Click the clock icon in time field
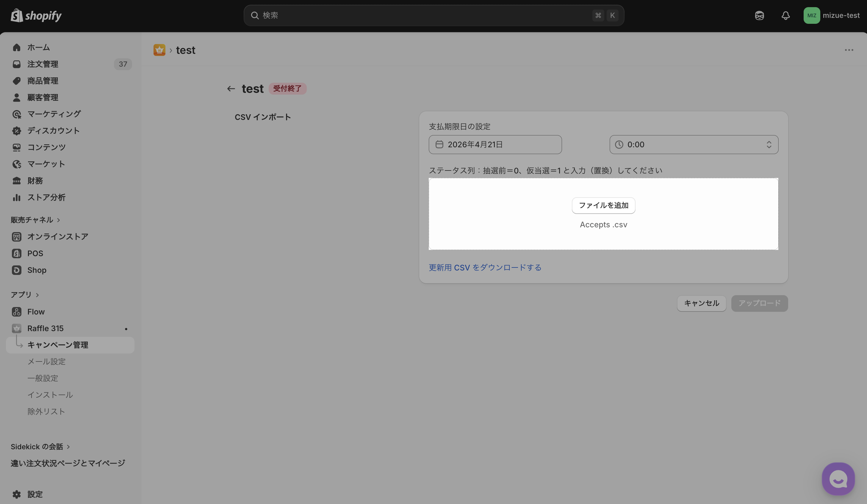The width and height of the screenshot is (867, 504). [619, 145]
